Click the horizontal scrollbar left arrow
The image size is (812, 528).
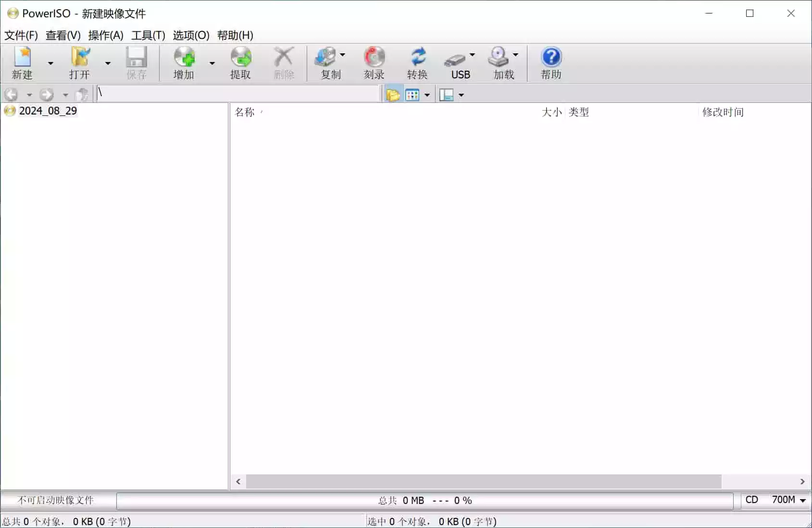point(238,481)
